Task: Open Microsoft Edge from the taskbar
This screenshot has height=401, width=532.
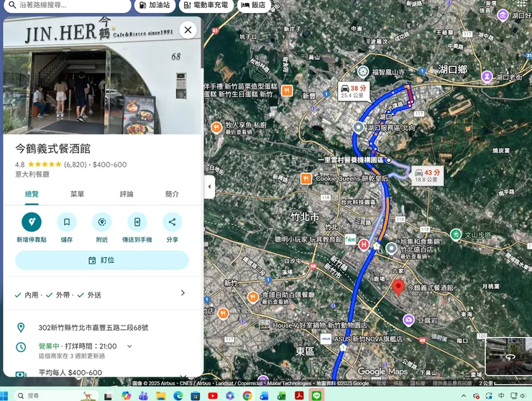Action: pos(178,395)
